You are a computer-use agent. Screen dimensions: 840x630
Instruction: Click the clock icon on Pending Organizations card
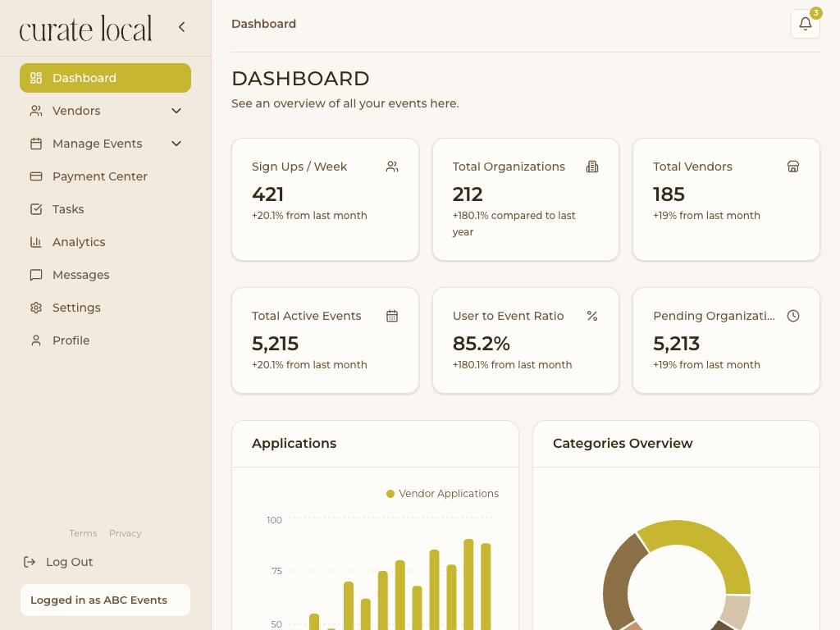click(793, 316)
